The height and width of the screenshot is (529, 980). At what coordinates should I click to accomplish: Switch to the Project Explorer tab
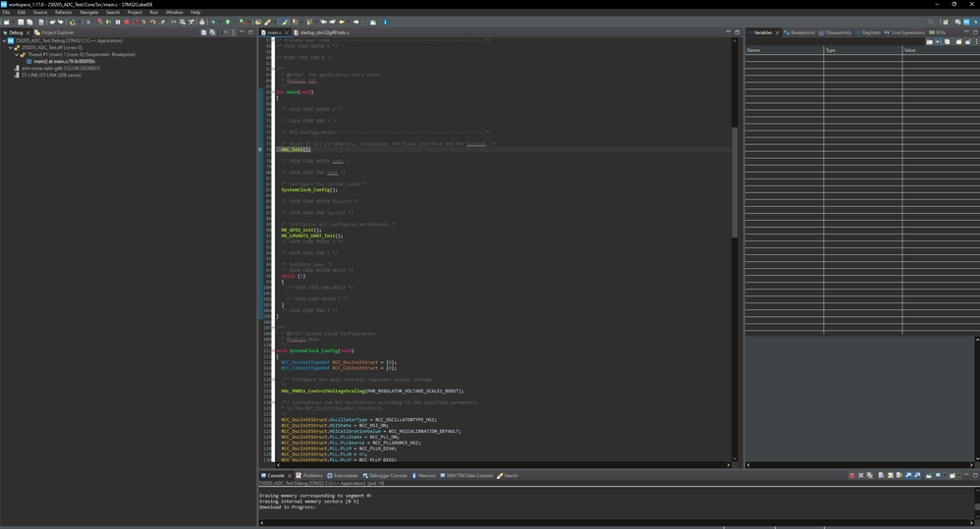point(56,32)
